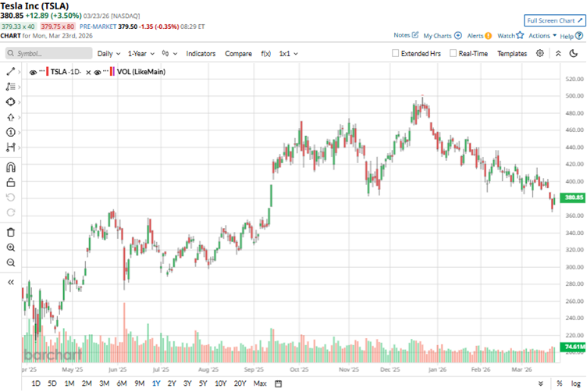Delete drawings with the trash icon
587x392 pixels.
click(11, 232)
